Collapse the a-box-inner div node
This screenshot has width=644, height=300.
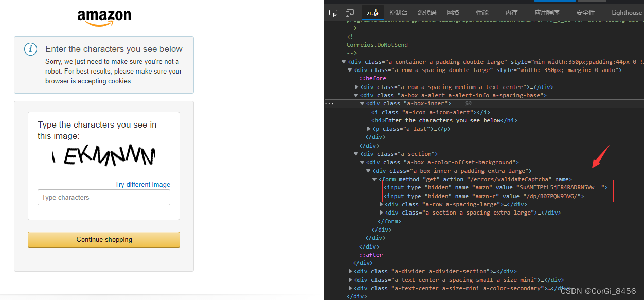point(362,103)
